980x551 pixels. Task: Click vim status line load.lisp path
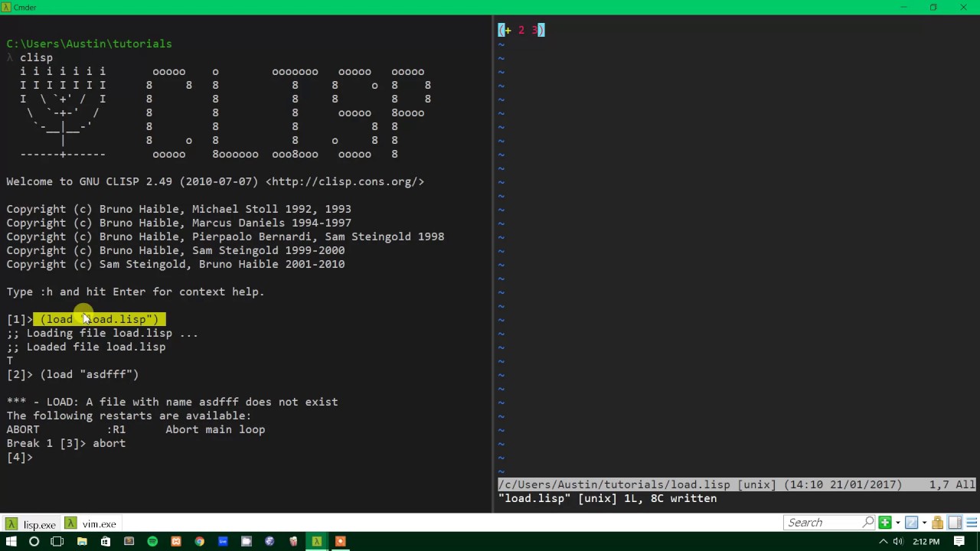click(614, 484)
